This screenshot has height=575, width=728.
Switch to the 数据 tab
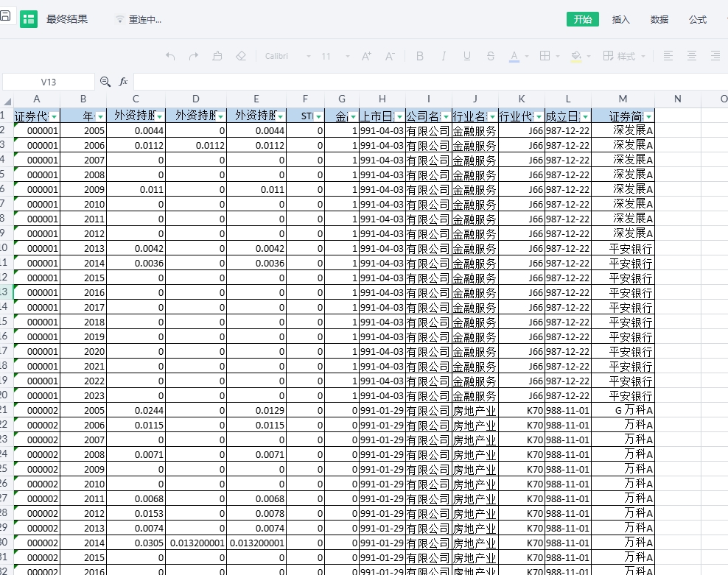[659, 19]
